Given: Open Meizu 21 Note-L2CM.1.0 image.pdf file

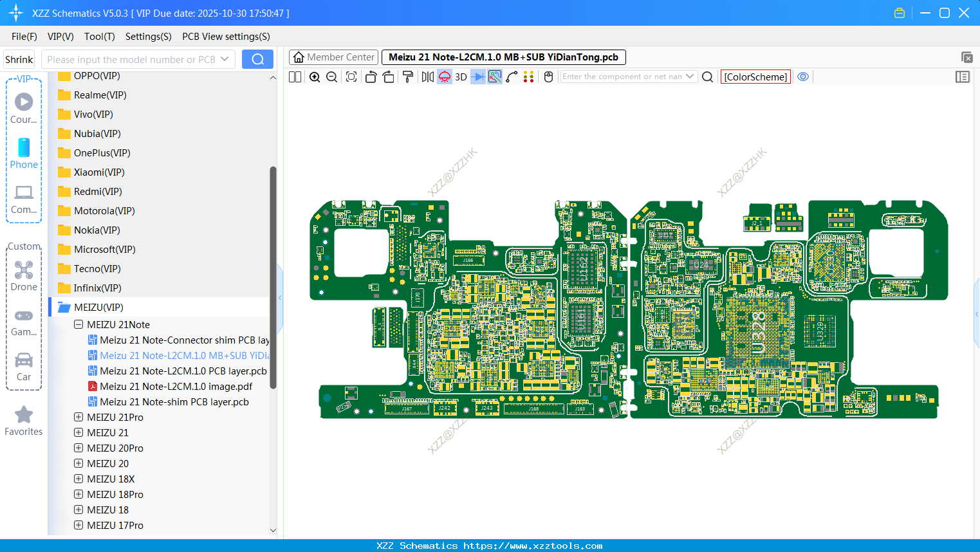Looking at the screenshot, I should coord(176,387).
